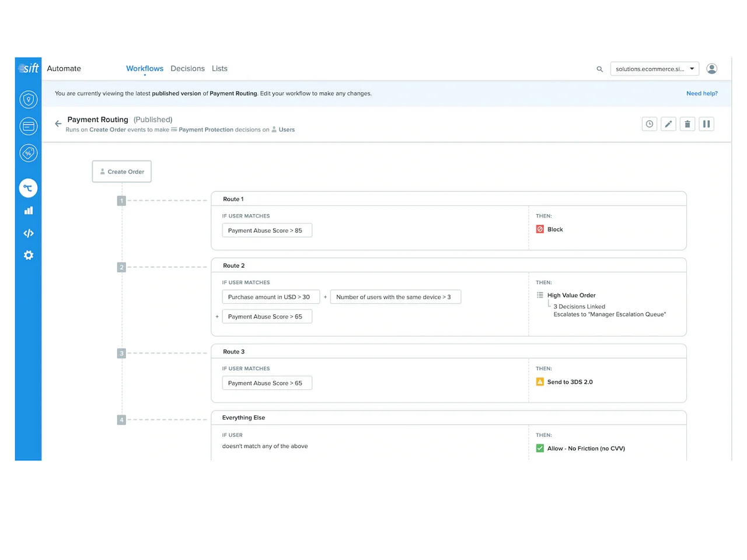
Task: Click the search magnifier icon
Action: click(599, 69)
